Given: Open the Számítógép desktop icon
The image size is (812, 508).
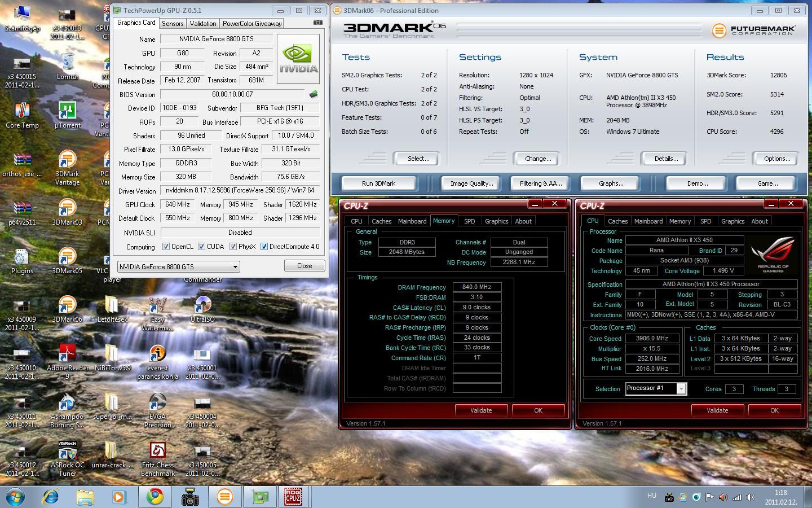Looking at the screenshot, I should pyautogui.click(x=22, y=18).
